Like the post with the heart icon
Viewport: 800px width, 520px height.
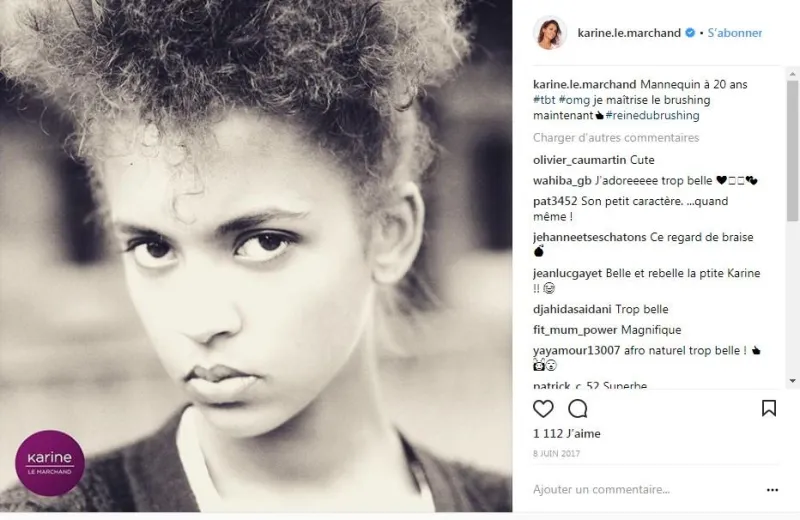[x=543, y=409]
